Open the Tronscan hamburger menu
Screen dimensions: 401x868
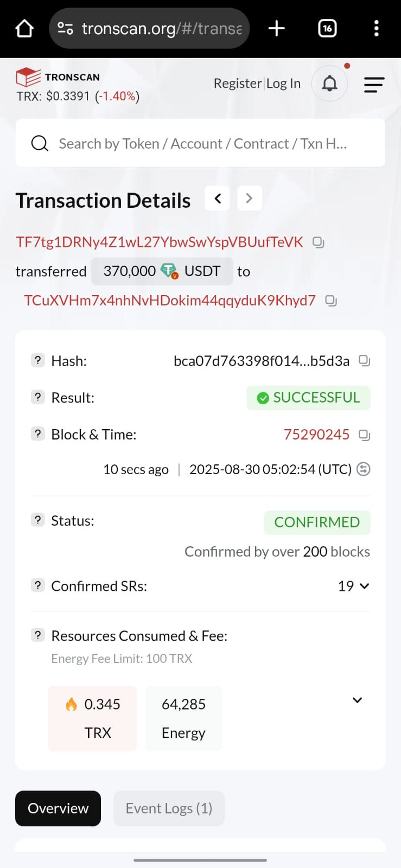374,85
